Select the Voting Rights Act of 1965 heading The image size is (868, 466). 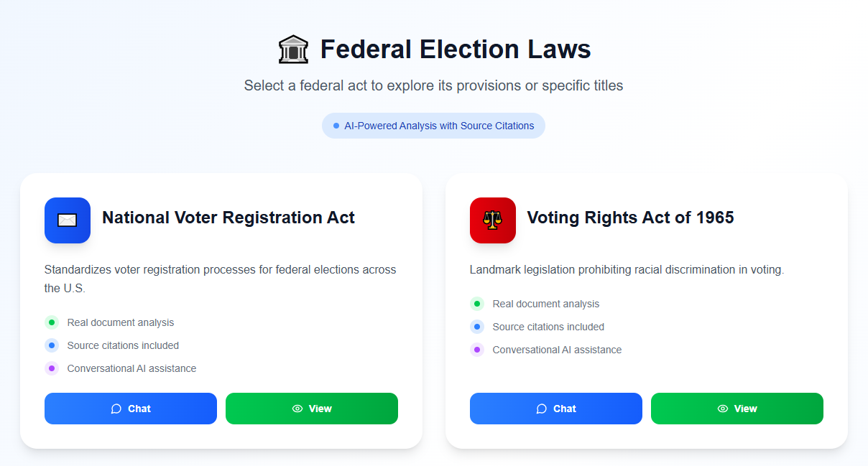click(630, 218)
